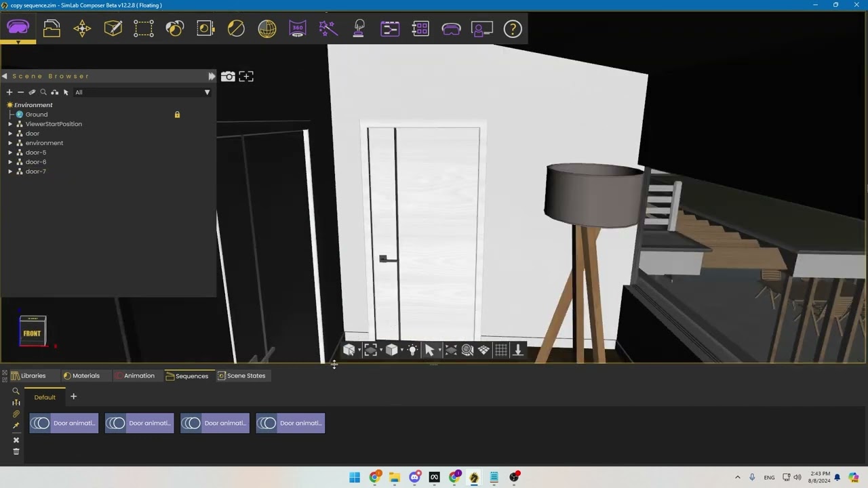Toggle the grid display in viewport toolbar

click(x=500, y=350)
